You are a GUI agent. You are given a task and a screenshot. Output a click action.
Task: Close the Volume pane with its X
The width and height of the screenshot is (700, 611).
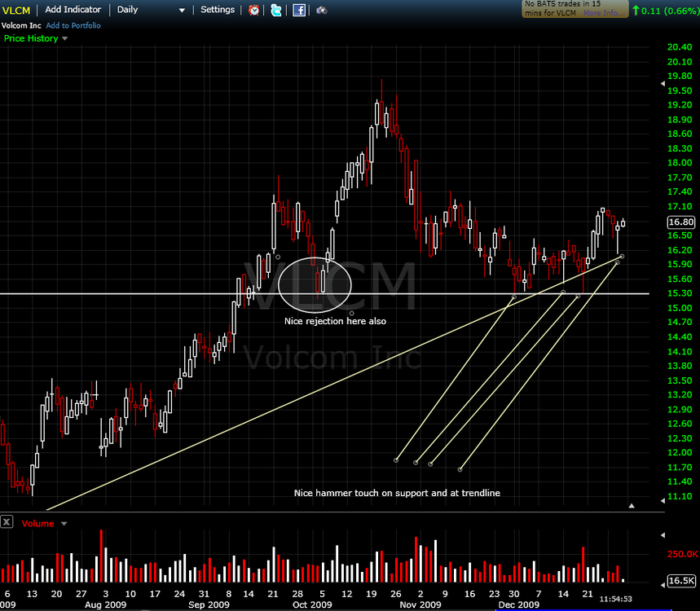tap(7, 521)
